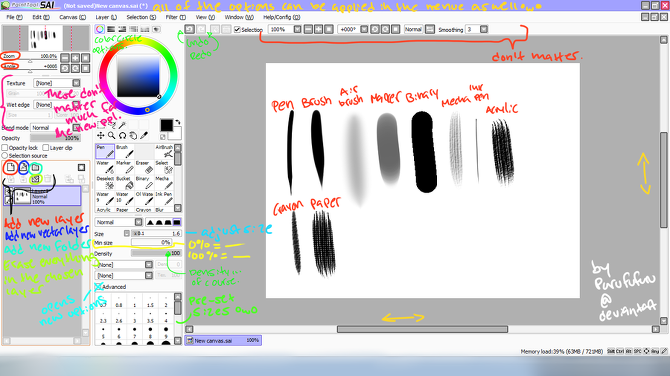Click navigator zoom in plus button

pyautogui.click(x=76, y=58)
